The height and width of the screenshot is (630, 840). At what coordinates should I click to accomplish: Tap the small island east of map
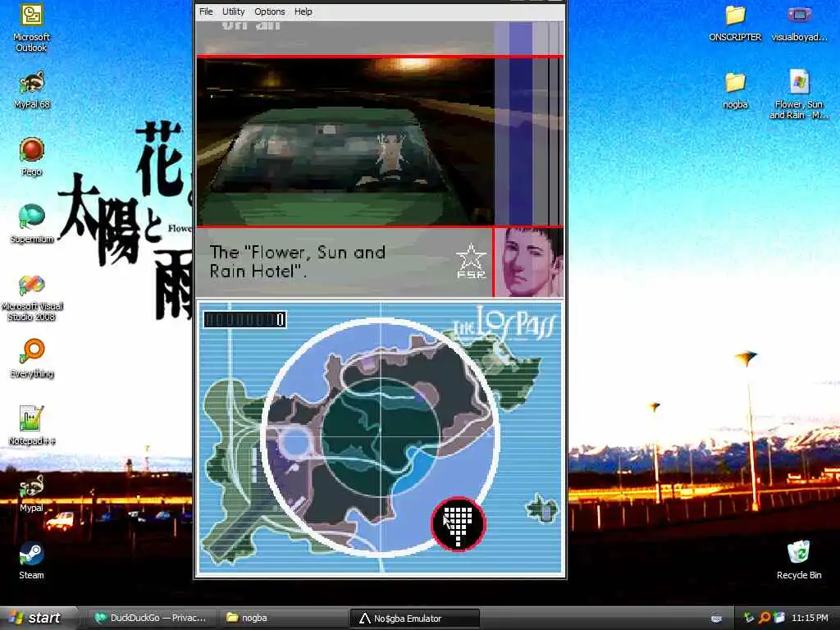(x=543, y=507)
